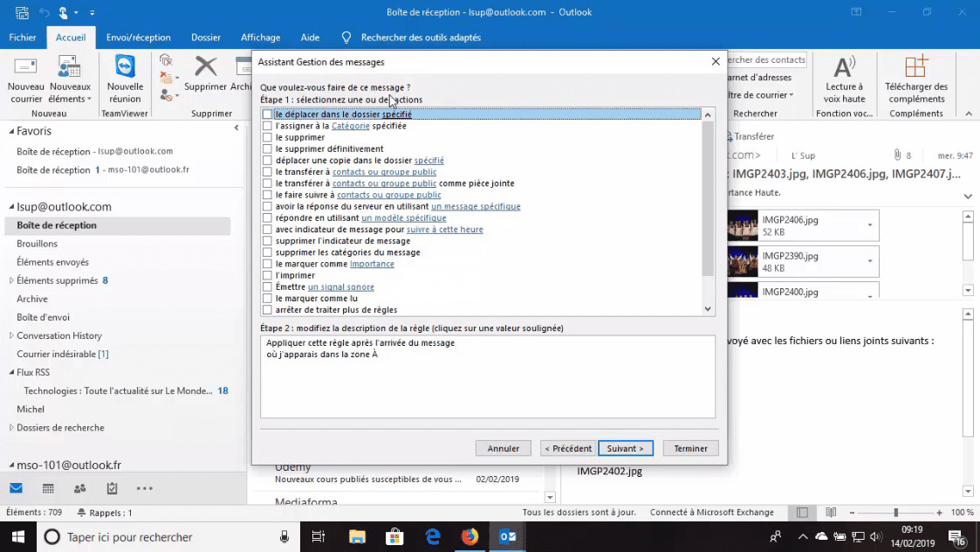
Task: Check 'le déplacer dans le dossier spécifié'
Action: click(268, 114)
